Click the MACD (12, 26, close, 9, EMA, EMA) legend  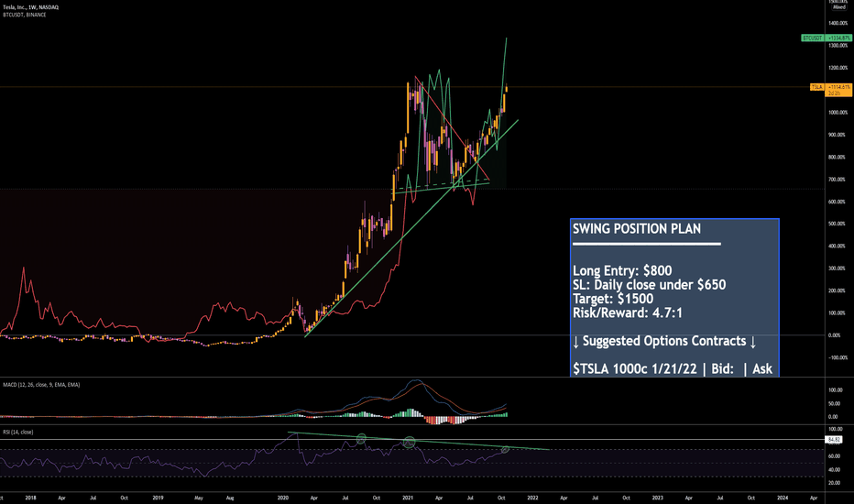(41, 385)
